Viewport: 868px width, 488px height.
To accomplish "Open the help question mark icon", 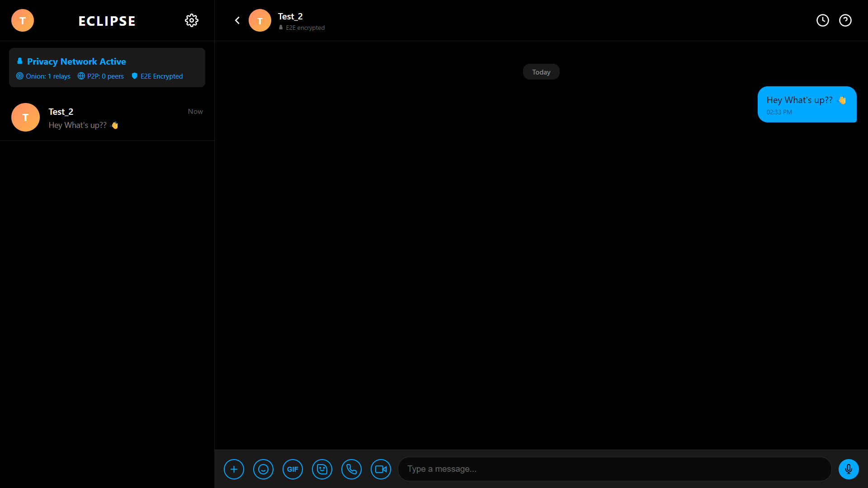I will [x=845, y=20].
